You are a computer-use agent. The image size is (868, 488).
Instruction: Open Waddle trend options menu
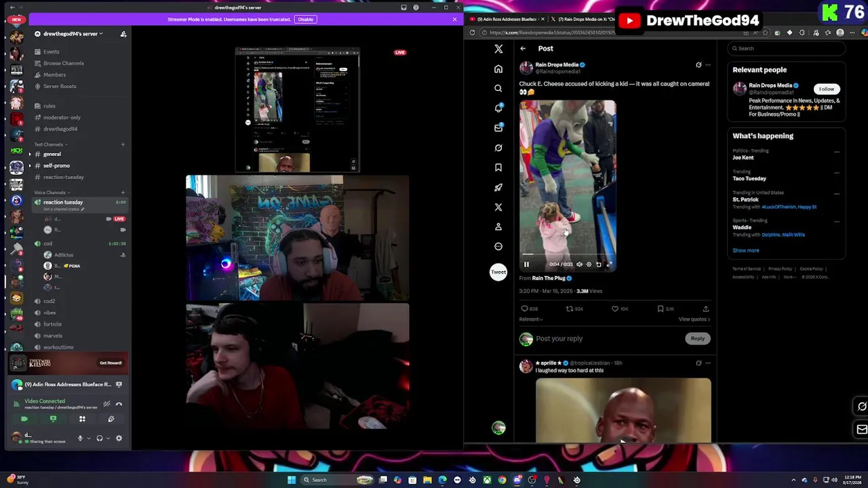[x=837, y=222]
